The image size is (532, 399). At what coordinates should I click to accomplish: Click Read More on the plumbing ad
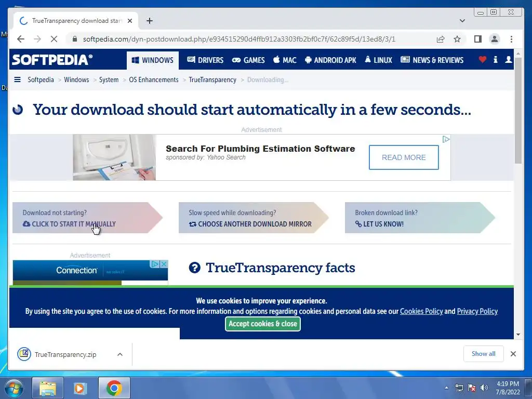404,157
